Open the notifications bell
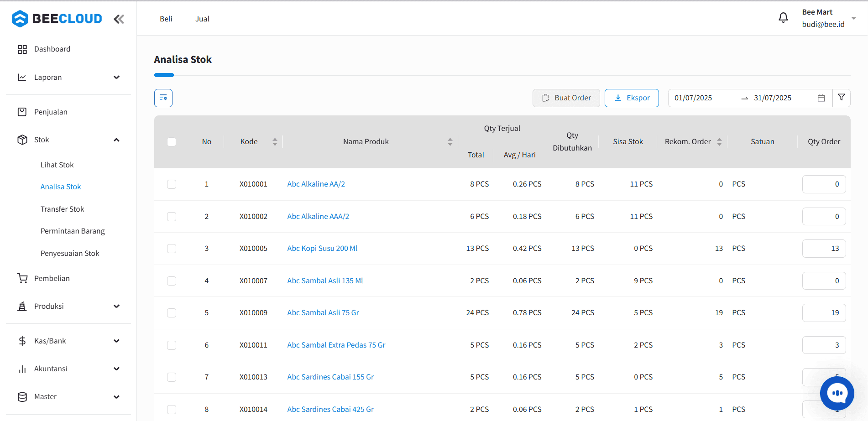The image size is (868, 421). point(783,18)
